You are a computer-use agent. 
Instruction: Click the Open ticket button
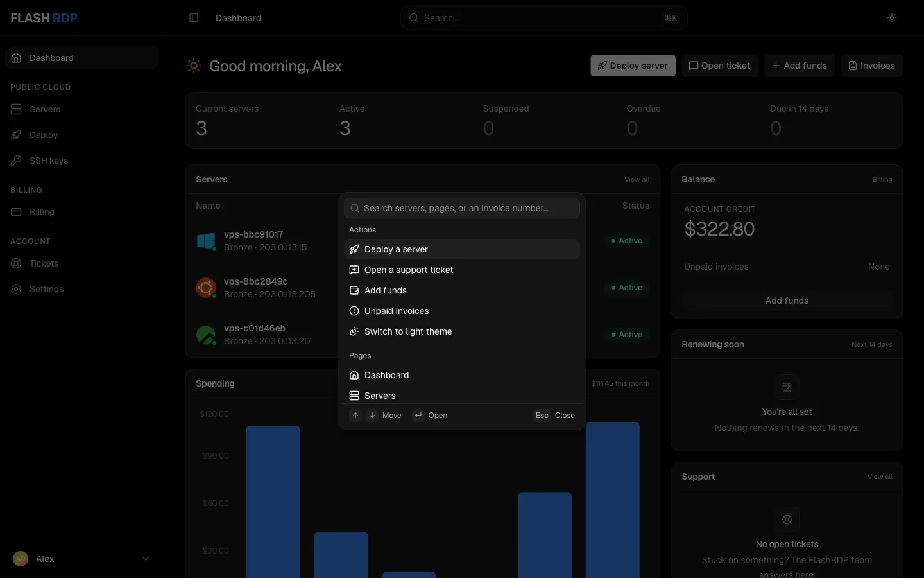click(x=720, y=66)
